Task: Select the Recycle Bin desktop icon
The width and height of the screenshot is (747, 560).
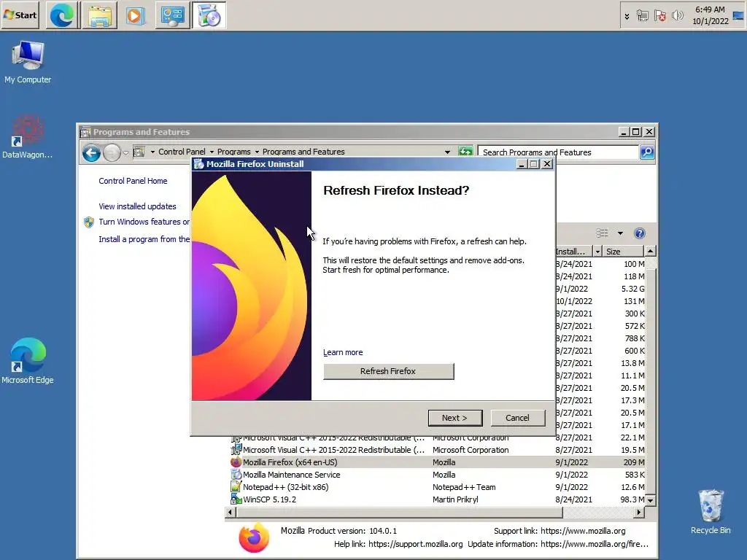Action: pyautogui.click(x=711, y=512)
